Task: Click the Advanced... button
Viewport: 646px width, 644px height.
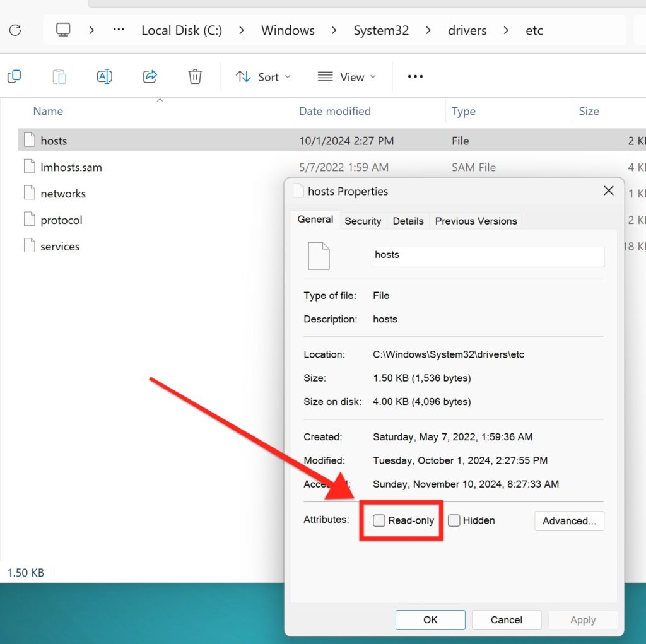Action: pos(570,521)
